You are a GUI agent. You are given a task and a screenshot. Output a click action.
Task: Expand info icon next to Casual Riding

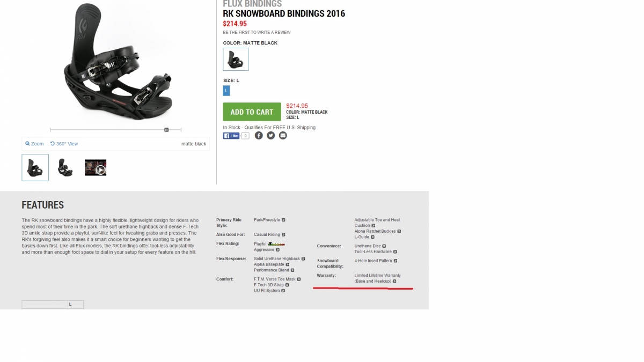pyautogui.click(x=283, y=234)
